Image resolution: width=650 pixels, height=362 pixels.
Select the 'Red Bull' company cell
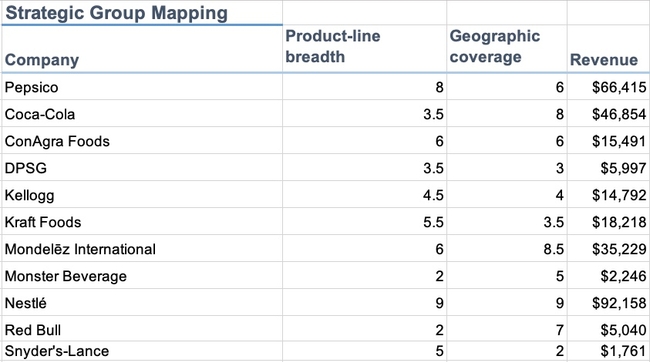pyautogui.click(x=142, y=329)
